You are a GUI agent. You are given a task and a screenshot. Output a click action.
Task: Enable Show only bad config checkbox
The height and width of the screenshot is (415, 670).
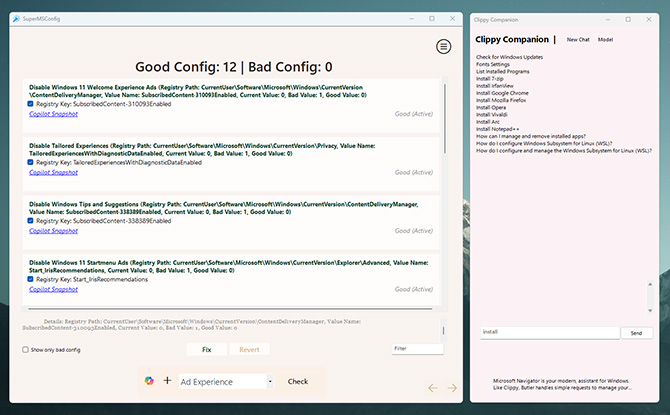click(25, 350)
